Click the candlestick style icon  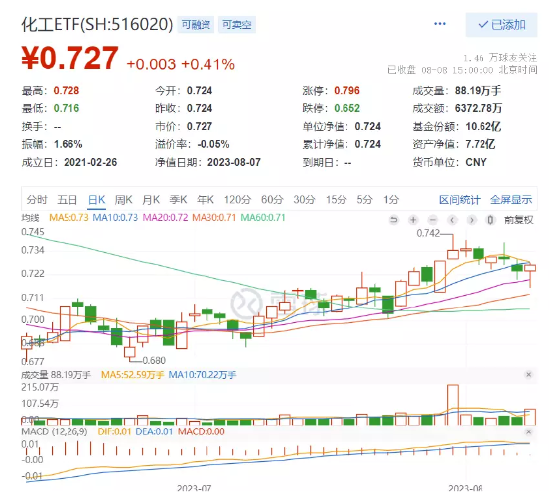(490, 220)
